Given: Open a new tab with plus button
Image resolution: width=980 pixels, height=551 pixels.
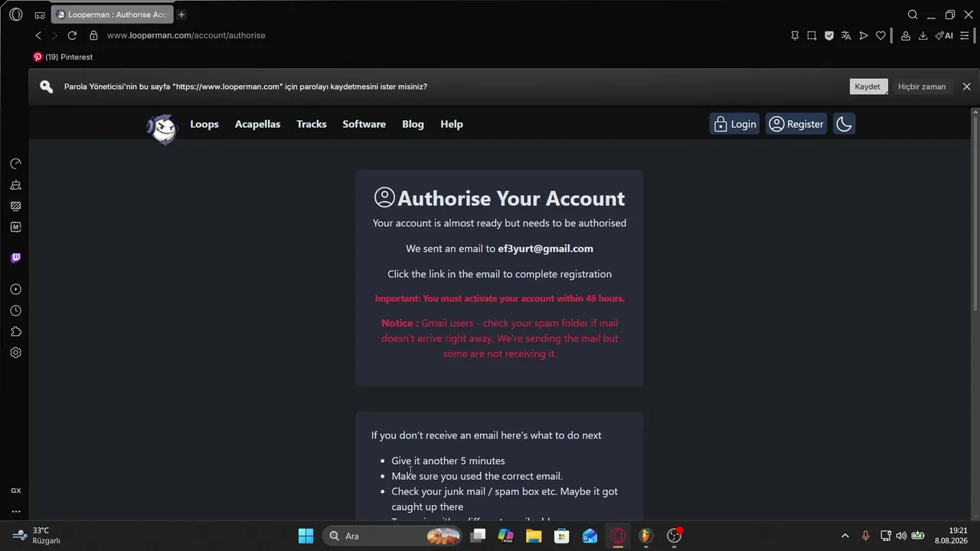Looking at the screenshot, I should (181, 15).
